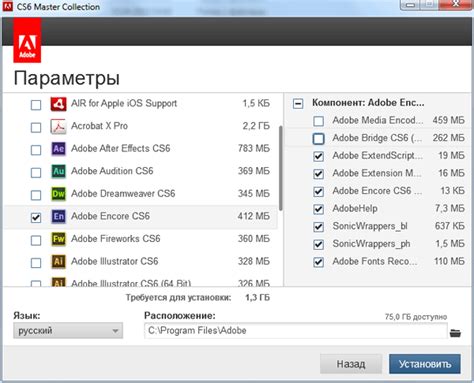Click the 412 МБ Encore size value
The height and width of the screenshot is (383, 474).
tap(254, 216)
